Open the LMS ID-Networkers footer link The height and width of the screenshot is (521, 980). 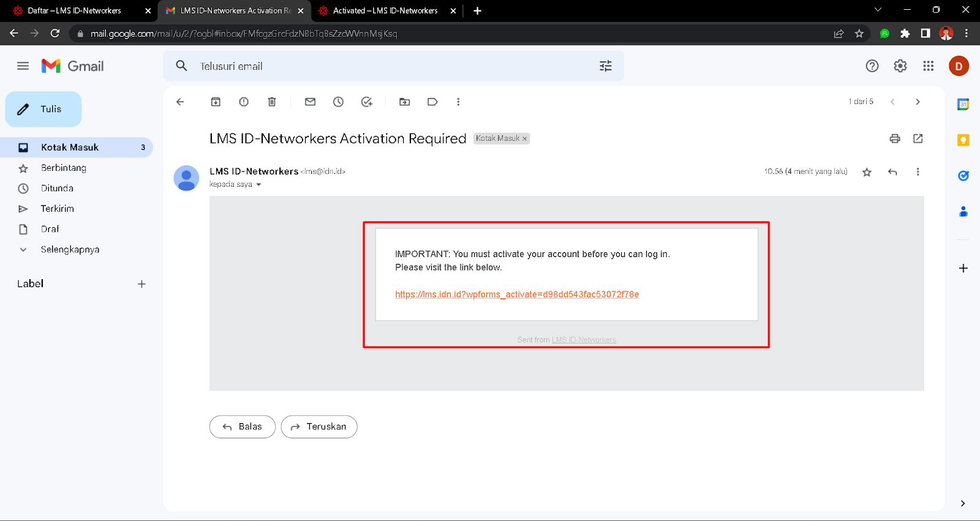(x=584, y=340)
